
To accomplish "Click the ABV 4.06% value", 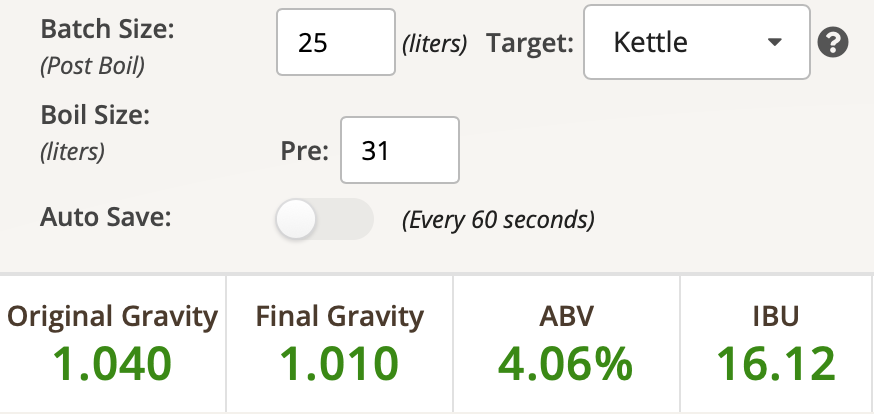I will coord(565,364).
